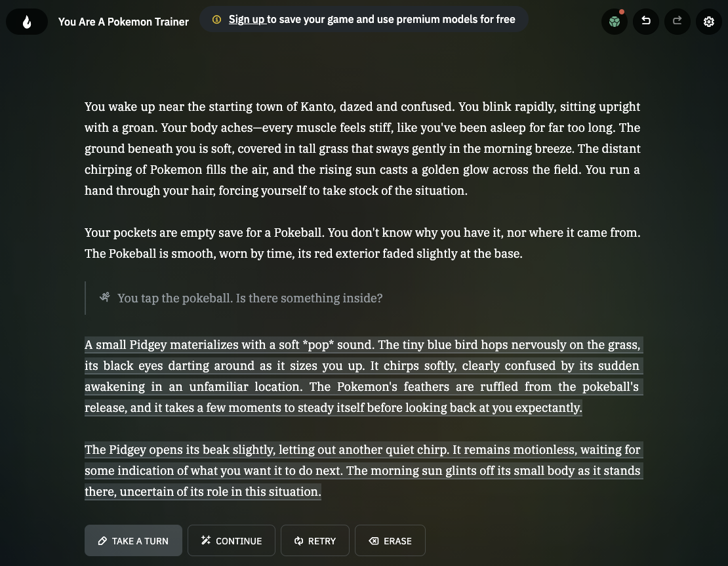Screen dimensions: 728x566
Task: Click the magic wand Continue icon
Action: (206, 540)
